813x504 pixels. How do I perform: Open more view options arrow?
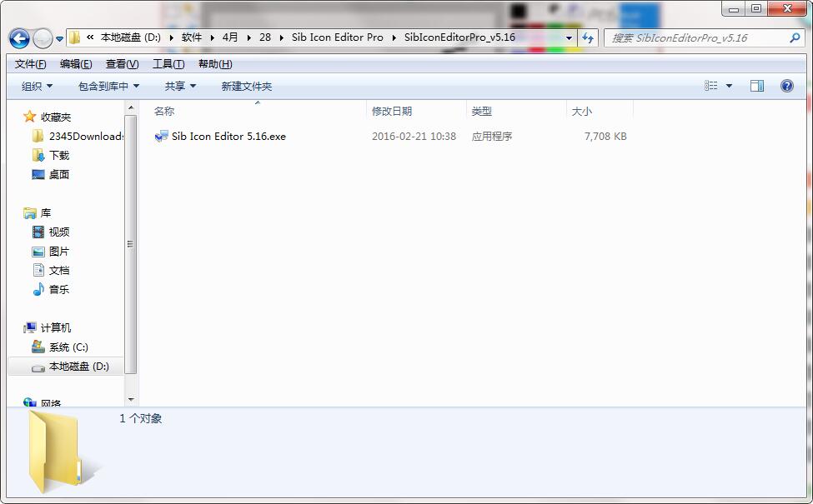[729, 86]
